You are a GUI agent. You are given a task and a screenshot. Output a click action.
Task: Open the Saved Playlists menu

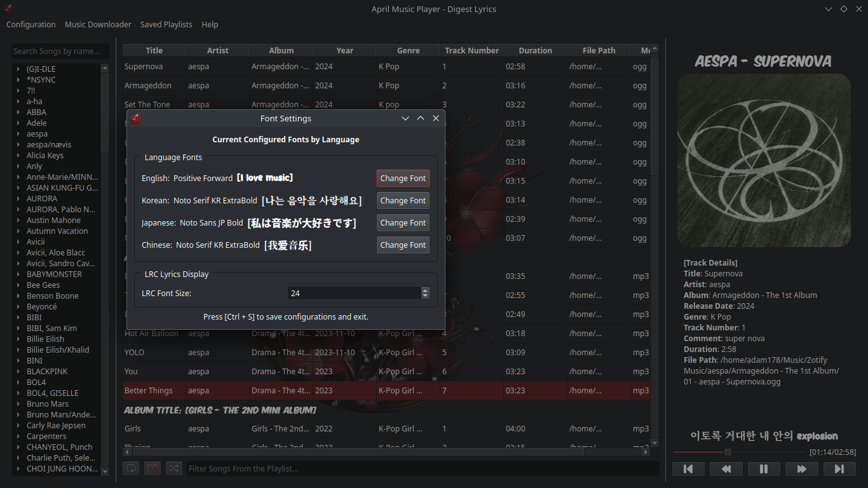(166, 24)
